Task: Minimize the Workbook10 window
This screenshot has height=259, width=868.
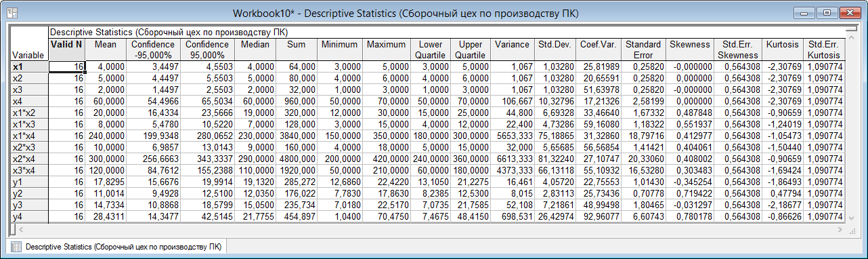Action: [x=804, y=12]
